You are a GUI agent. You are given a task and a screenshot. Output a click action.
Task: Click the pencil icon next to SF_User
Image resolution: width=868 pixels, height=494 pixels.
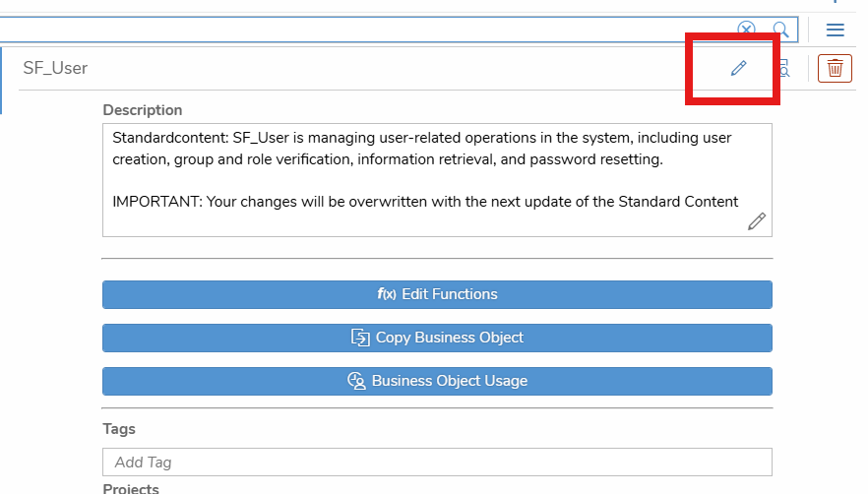(738, 68)
